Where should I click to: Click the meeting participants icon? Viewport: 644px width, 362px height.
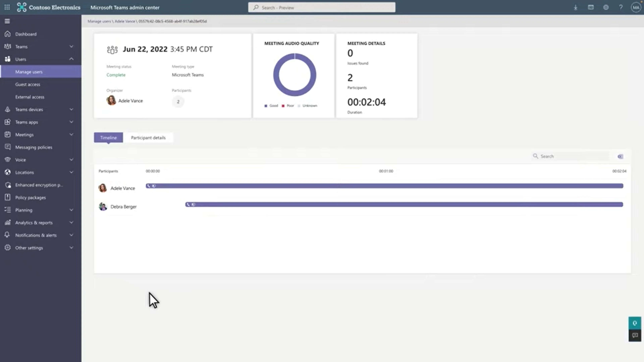(112, 49)
